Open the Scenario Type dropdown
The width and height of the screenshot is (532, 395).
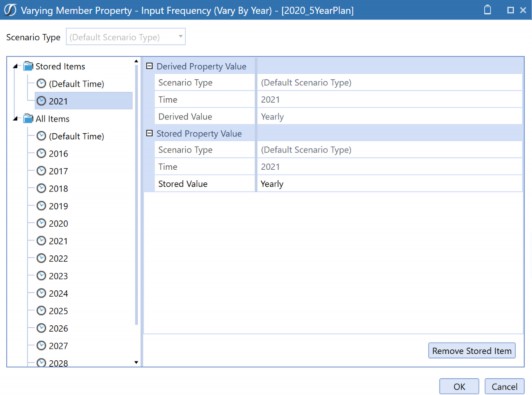tap(126, 37)
